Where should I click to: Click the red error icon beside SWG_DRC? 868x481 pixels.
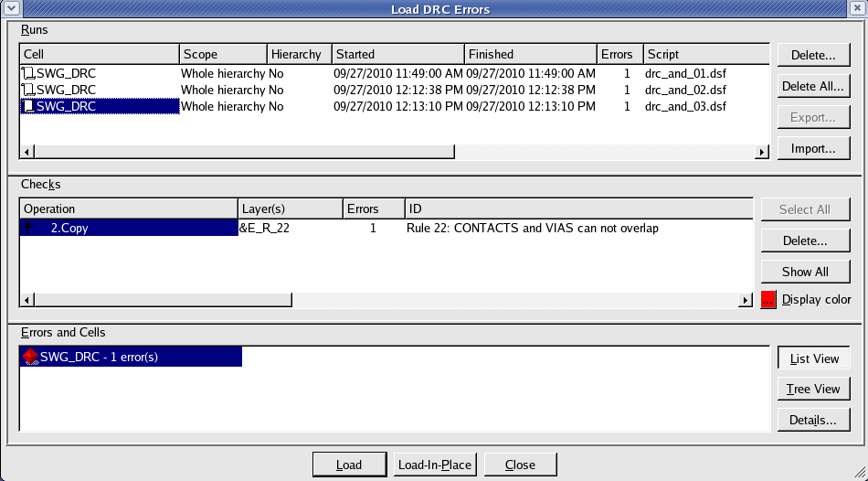pyautogui.click(x=30, y=357)
